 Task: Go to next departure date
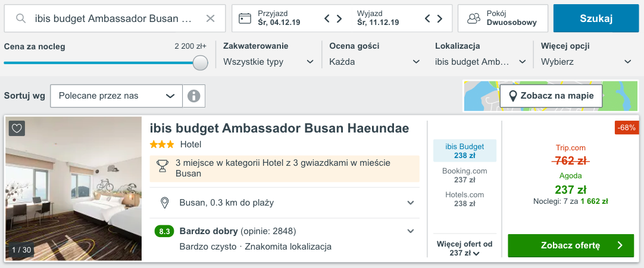(x=440, y=18)
